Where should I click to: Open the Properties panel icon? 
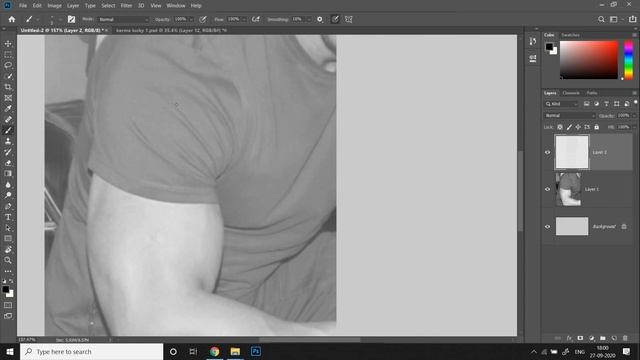(533, 58)
